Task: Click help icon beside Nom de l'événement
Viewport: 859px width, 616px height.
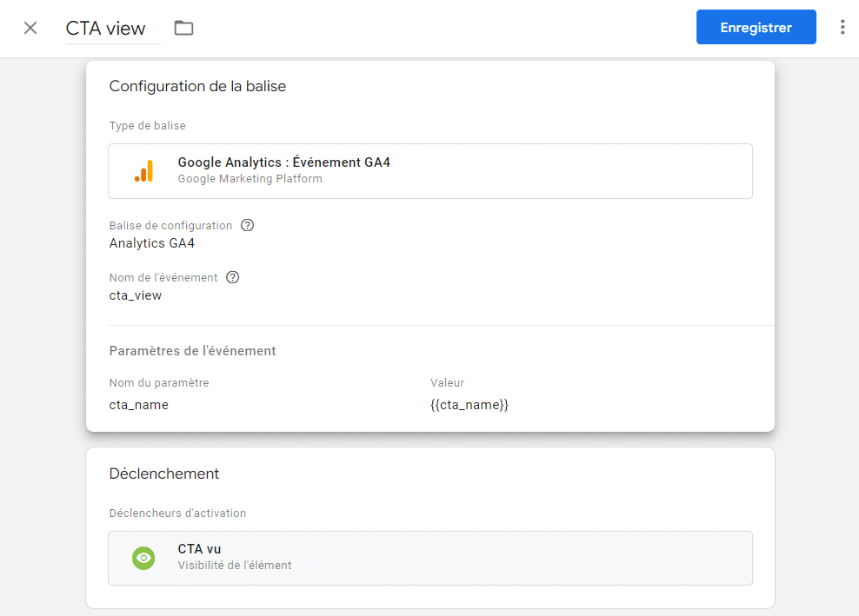Action: click(x=232, y=277)
